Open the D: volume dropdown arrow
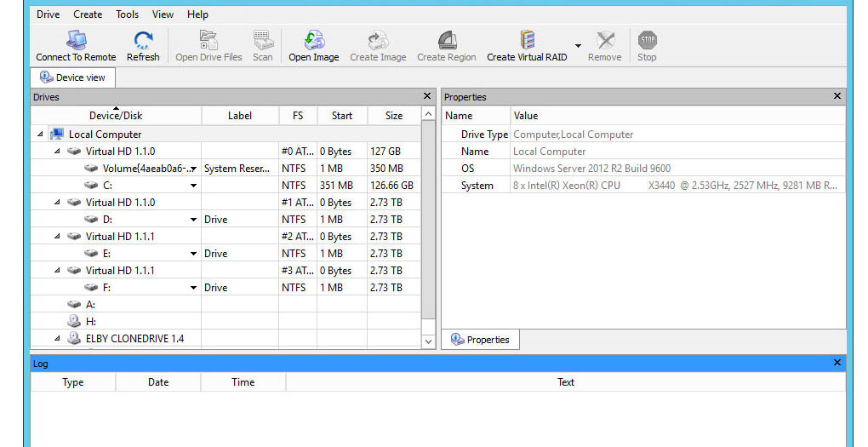Screen dimensions: 868x447 193,220
